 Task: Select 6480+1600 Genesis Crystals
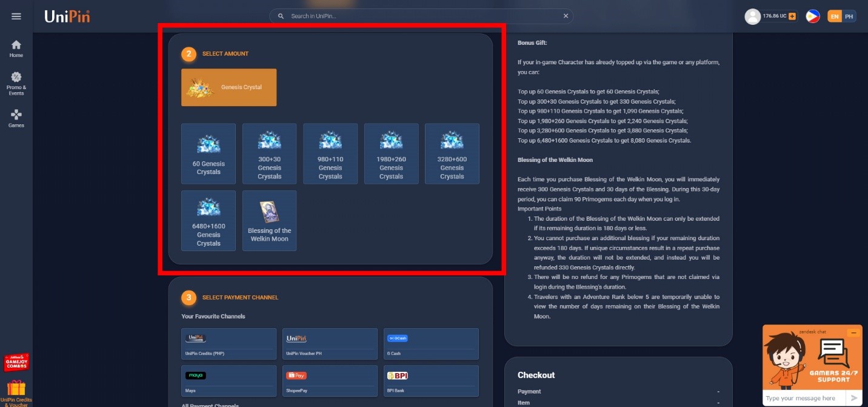click(209, 221)
